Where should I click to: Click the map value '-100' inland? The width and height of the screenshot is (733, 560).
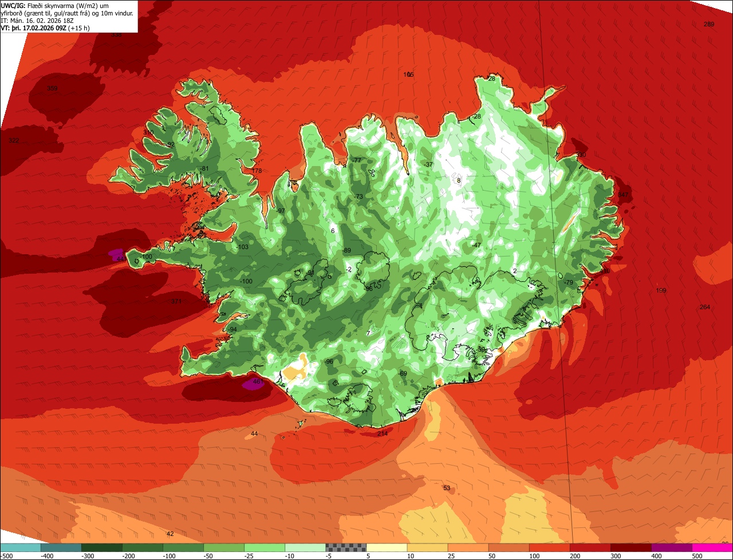[x=246, y=281]
